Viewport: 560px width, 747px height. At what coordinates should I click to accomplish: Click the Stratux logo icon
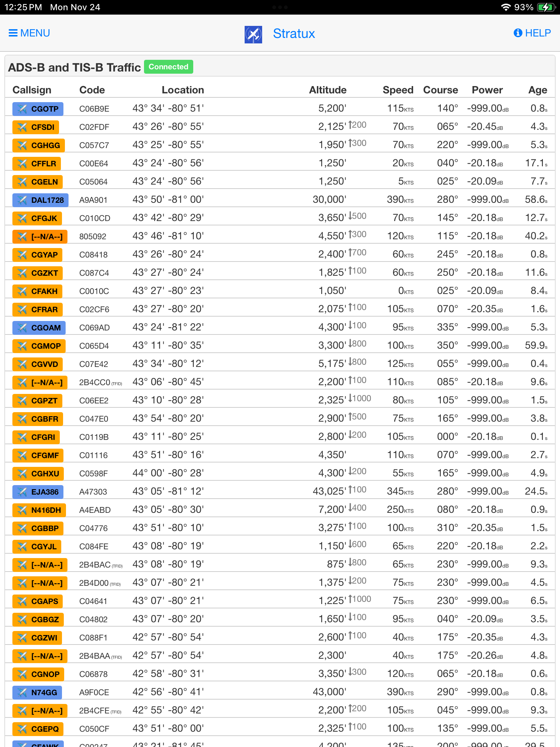tap(253, 34)
